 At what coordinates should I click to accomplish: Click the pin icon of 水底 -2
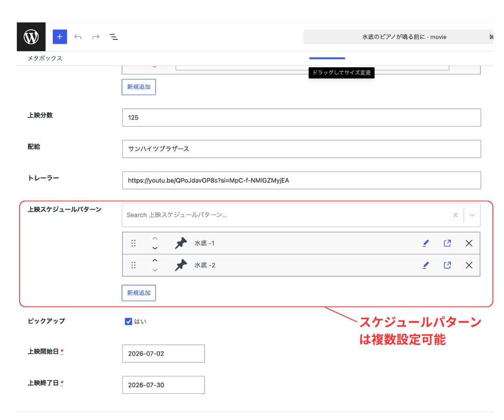[181, 265]
